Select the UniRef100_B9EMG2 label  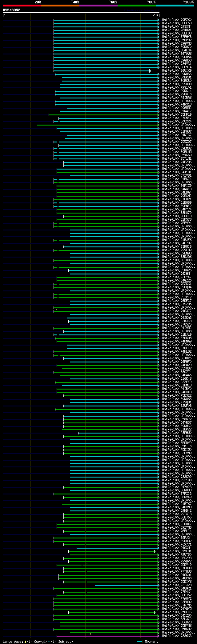click(x=177, y=149)
